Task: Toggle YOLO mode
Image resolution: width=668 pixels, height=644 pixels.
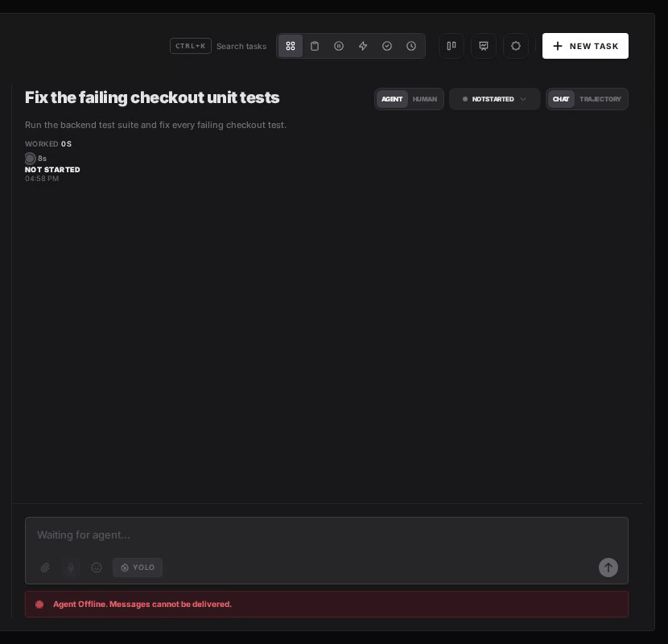Action: 138,568
